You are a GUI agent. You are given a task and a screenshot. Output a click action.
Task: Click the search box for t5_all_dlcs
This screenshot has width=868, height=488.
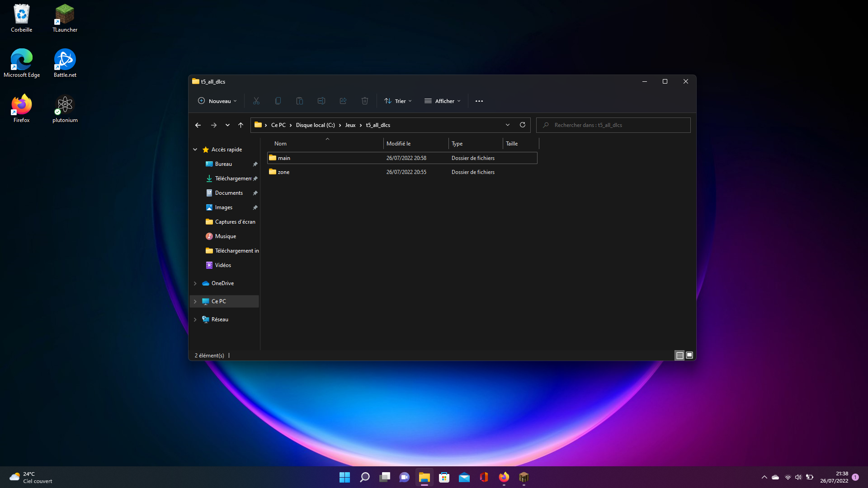tap(613, 125)
